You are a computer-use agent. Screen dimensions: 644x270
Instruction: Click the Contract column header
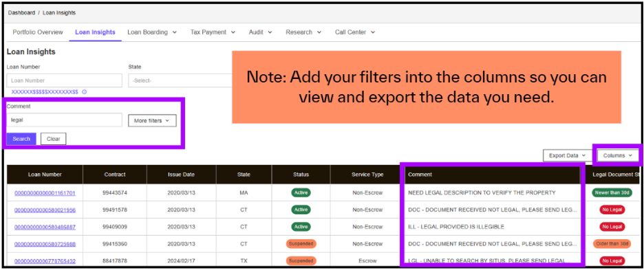pos(115,175)
